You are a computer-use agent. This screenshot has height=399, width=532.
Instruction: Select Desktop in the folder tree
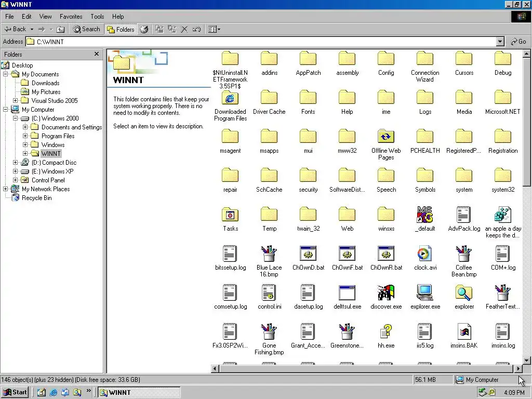coord(22,65)
